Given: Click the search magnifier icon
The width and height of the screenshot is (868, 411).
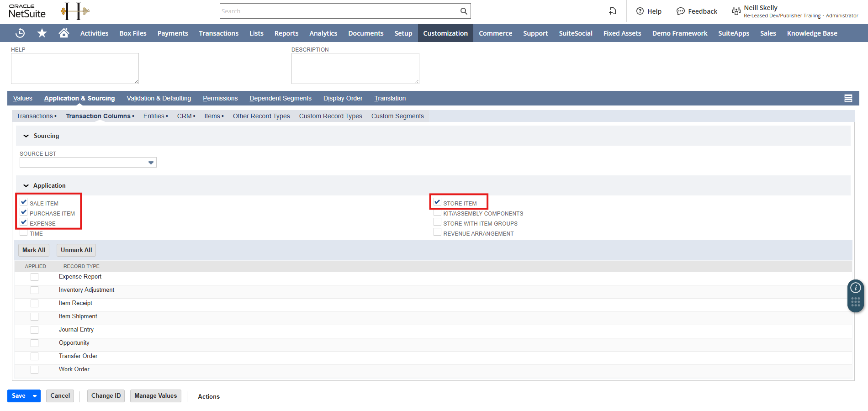Looking at the screenshot, I should point(464,11).
